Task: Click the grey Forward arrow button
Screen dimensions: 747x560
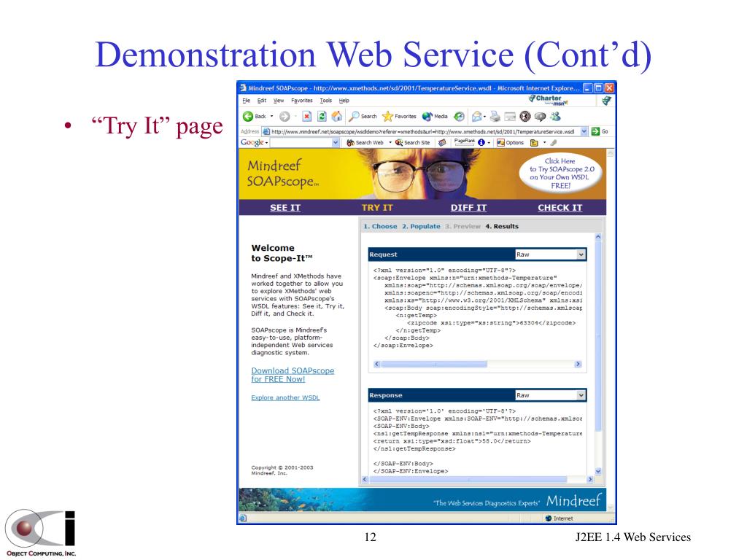Action: pos(285,116)
